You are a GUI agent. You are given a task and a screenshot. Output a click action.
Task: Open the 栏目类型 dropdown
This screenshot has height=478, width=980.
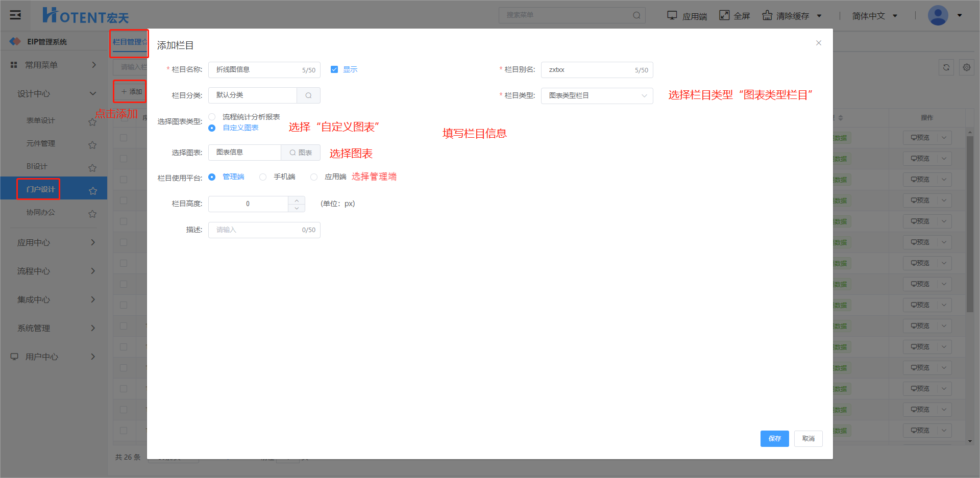point(597,95)
